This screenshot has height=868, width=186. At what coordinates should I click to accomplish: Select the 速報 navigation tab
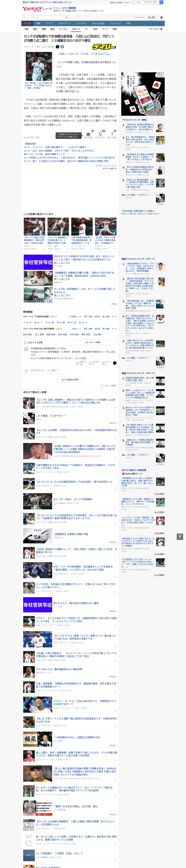pyautogui.click(x=38, y=24)
